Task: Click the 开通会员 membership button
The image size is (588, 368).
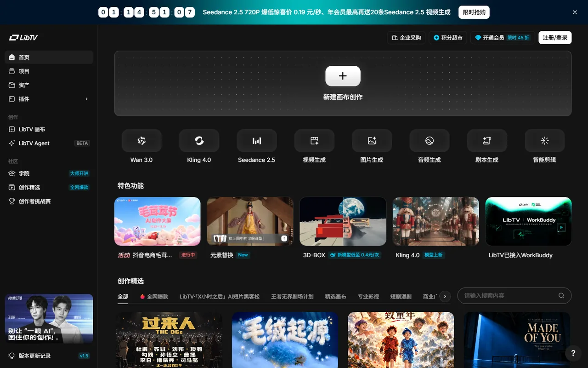Action: coord(503,38)
